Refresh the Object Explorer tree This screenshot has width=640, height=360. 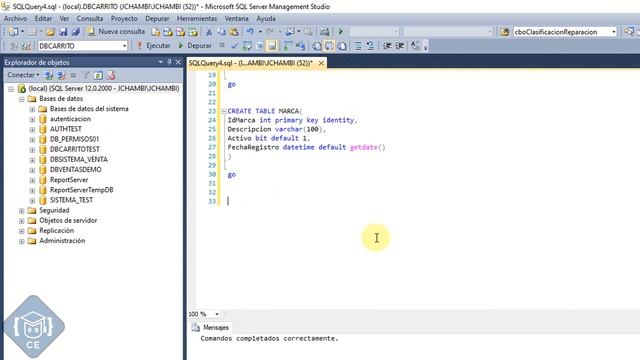tap(98, 76)
